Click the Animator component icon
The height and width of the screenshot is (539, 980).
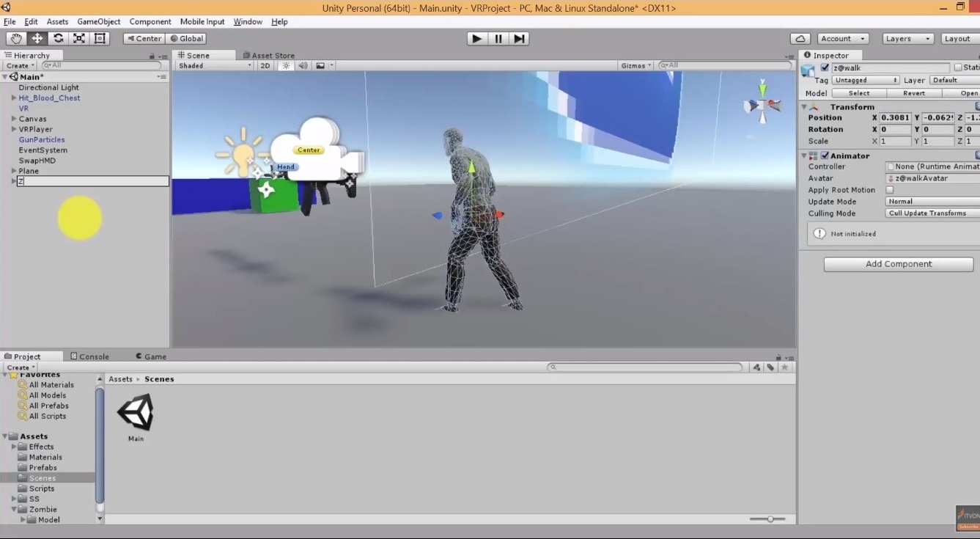coord(814,155)
